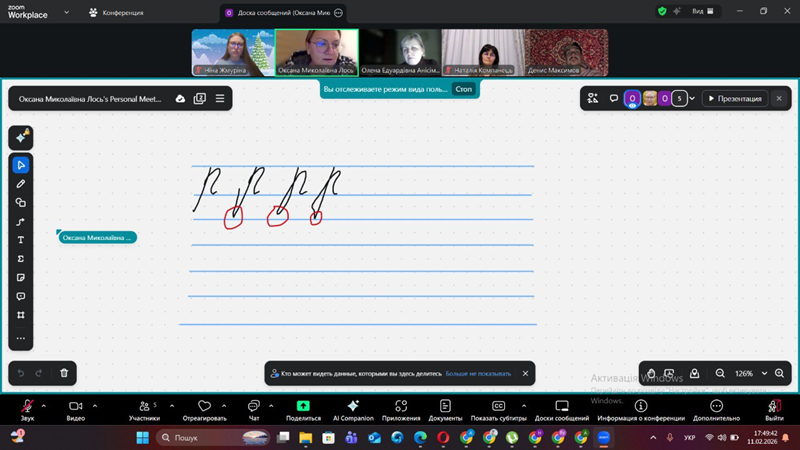
Task: Click the trash icon to delete
Action: click(64, 373)
